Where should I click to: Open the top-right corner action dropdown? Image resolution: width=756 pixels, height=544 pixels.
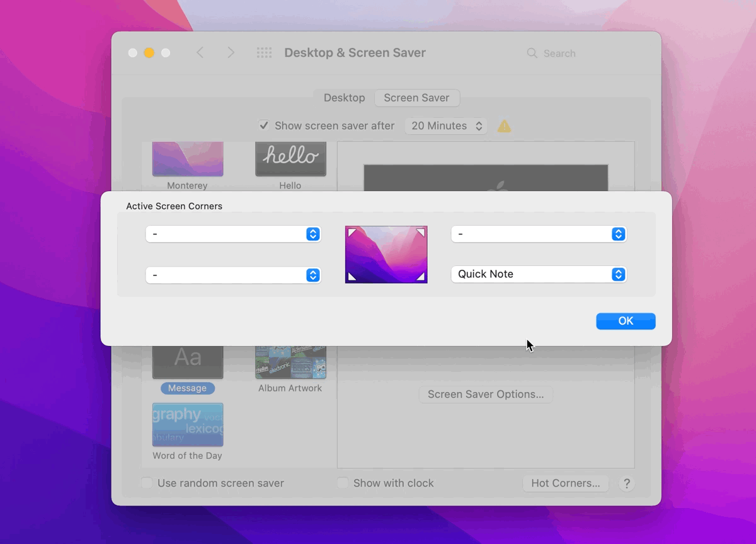(x=539, y=234)
